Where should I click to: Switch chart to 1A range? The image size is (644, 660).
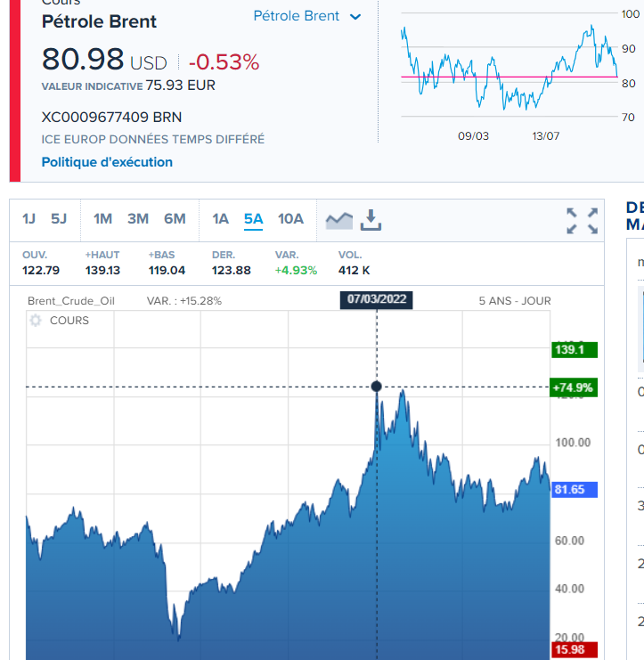tap(221, 219)
